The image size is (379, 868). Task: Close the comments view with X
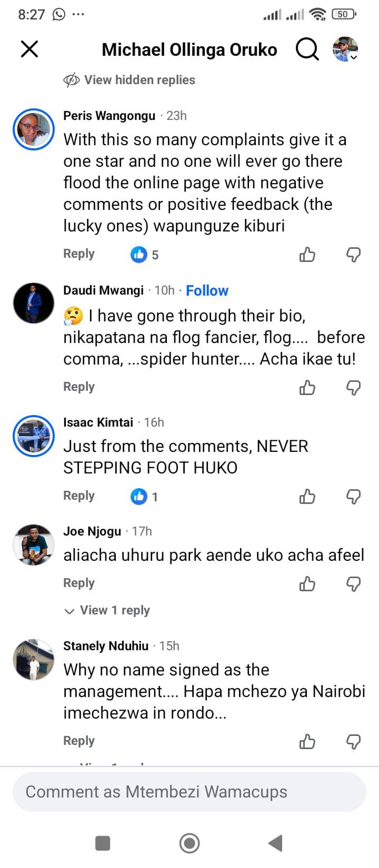tap(29, 49)
